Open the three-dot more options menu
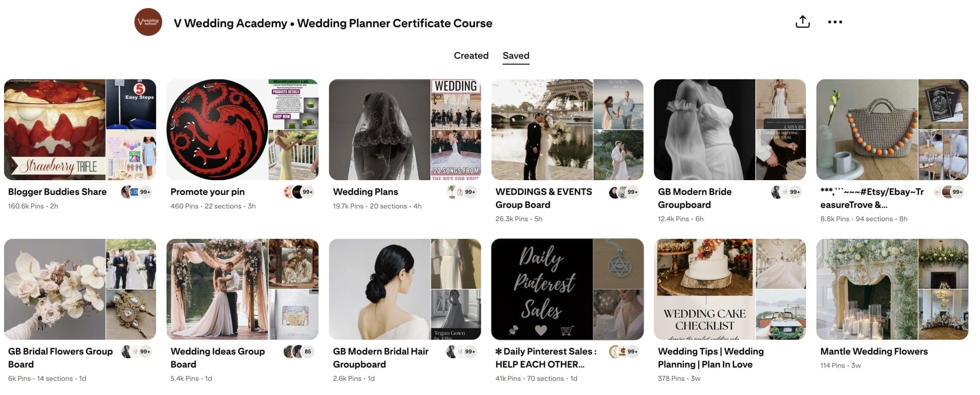 (x=835, y=22)
